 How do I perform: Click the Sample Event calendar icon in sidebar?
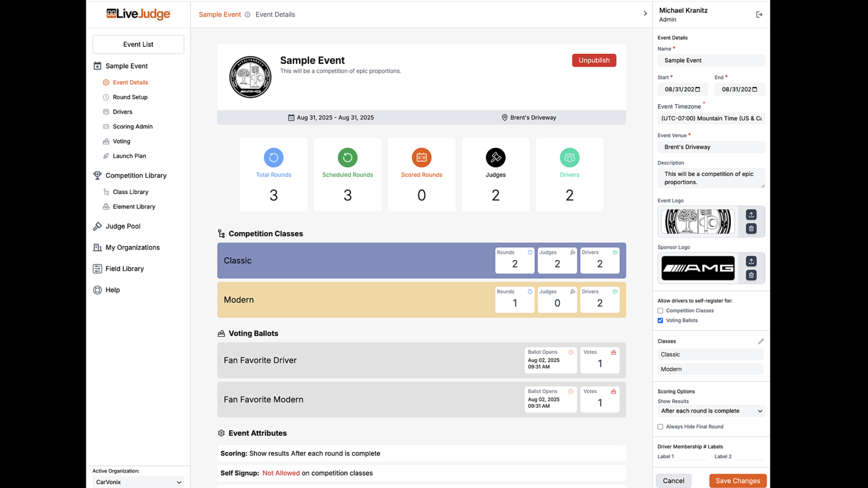(x=97, y=66)
